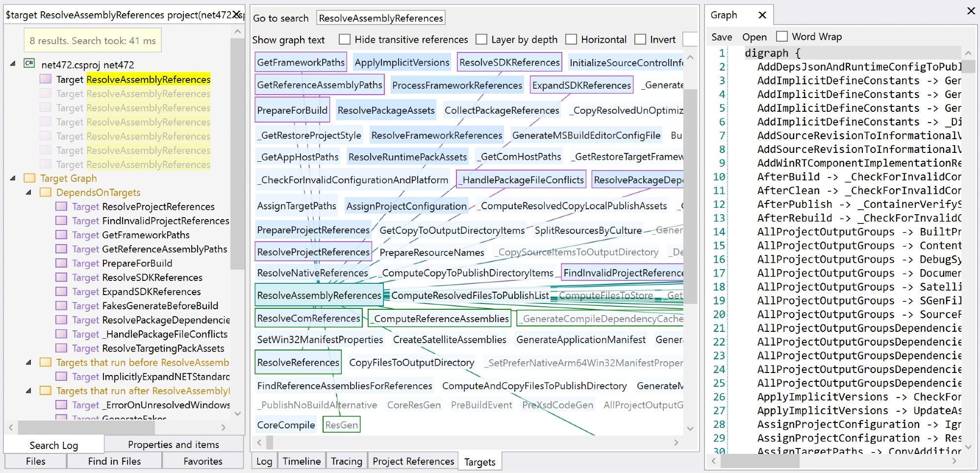This screenshot has width=980, height=473.
Task: Select the Targets tab
Action: coord(480,462)
